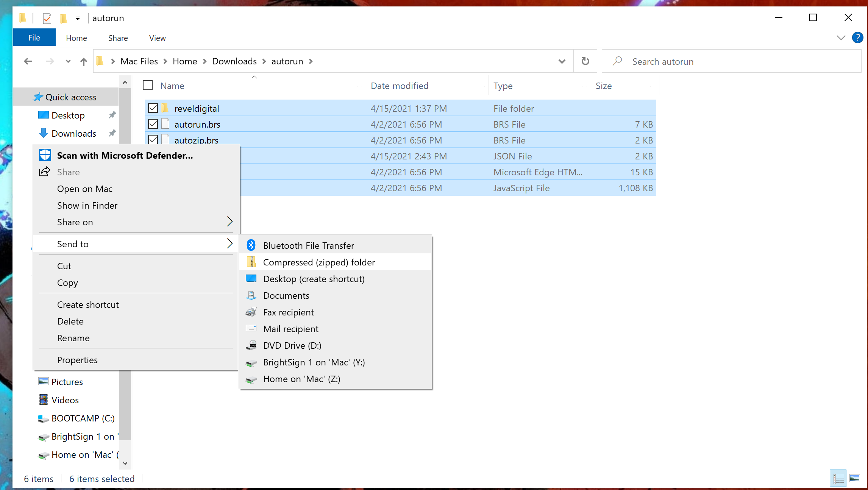Uncheck the reveldigital folder checkbox

(x=153, y=108)
